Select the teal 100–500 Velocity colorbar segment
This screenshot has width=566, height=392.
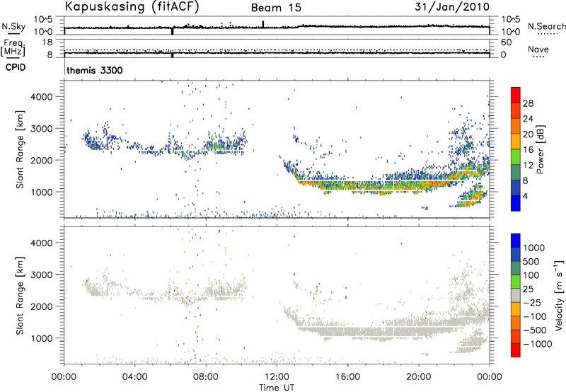(516, 268)
